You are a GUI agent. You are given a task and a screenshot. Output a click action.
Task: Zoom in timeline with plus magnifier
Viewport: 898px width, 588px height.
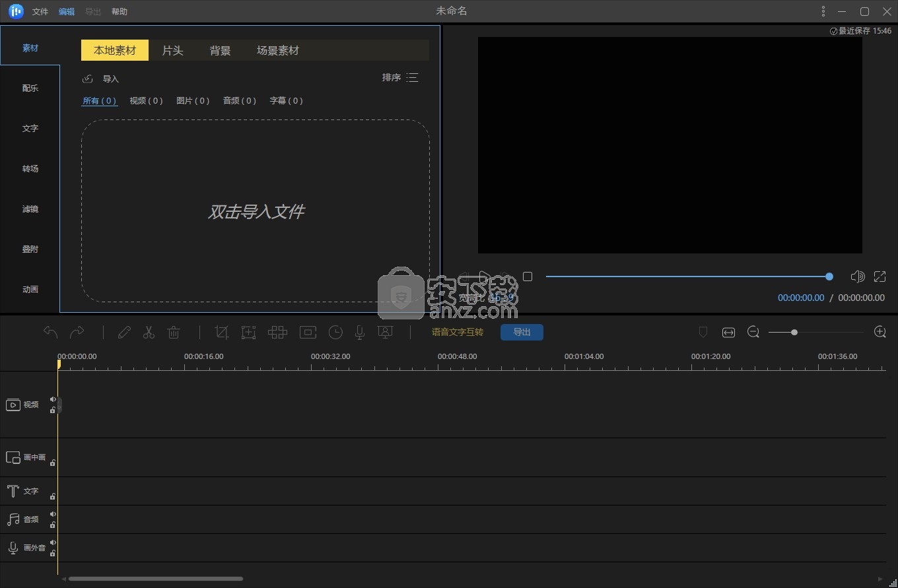(x=880, y=332)
